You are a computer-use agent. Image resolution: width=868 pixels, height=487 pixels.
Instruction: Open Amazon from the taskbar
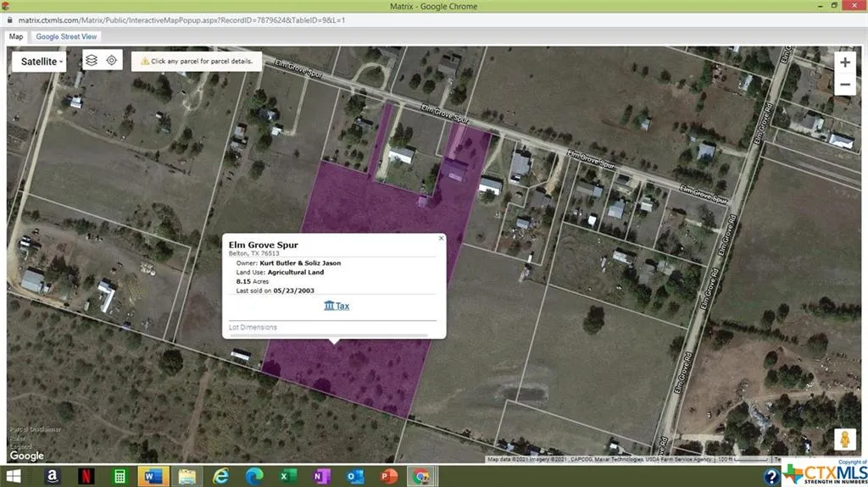[x=53, y=476]
